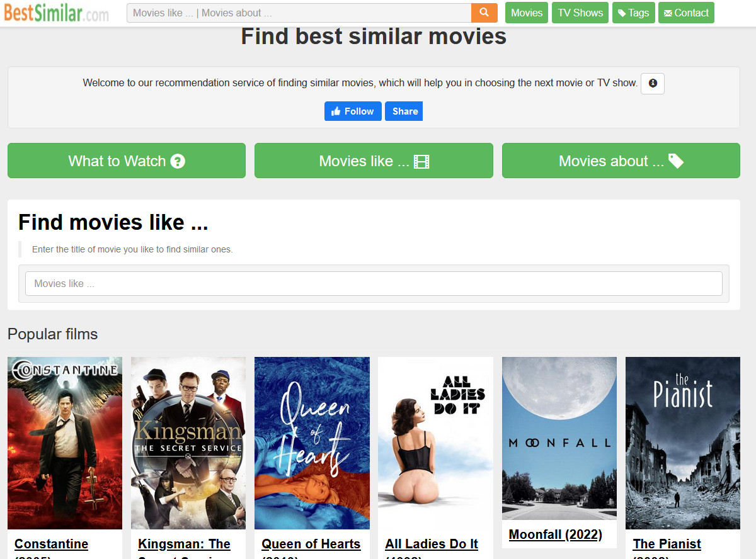Open the BestSimilar.com logo home link
This screenshot has height=559, width=756.
[x=57, y=13]
